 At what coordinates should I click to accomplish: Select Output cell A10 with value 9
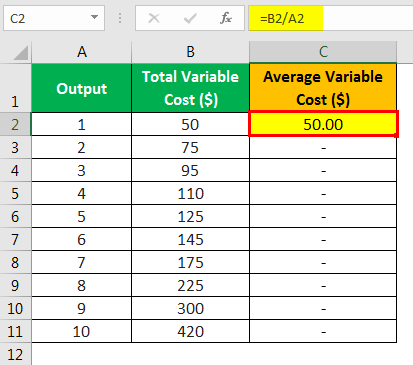coord(82,308)
